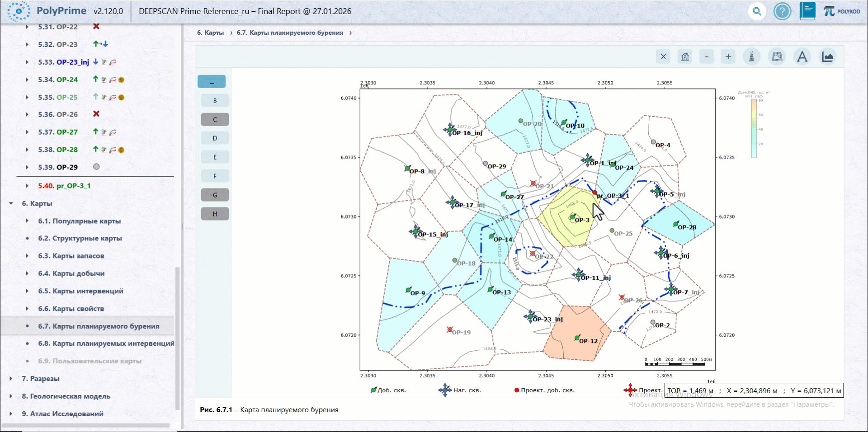Image resolution: width=868 pixels, height=432 pixels.
Task: Open the search magnifier icon
Action: [757, 11]
